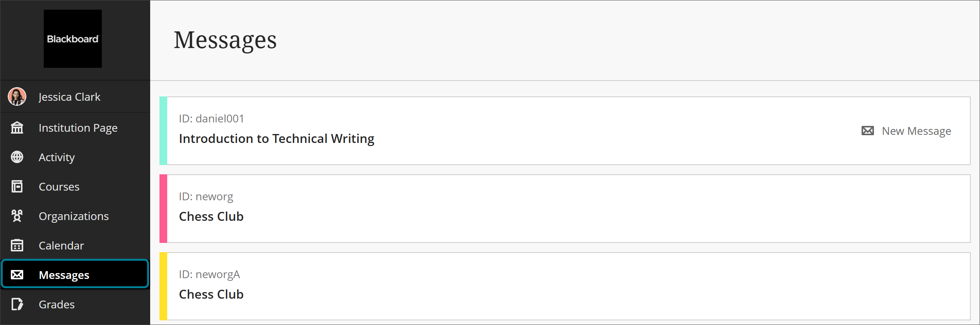Open the Calendar icon
This screenshot has height=325, width=980.
(x=17, y=245)
